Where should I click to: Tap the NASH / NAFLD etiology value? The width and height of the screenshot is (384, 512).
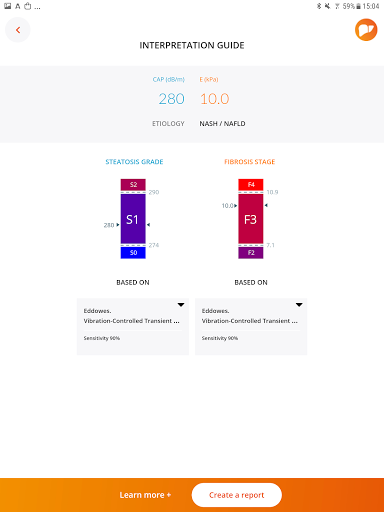click(x=222, y=124)
